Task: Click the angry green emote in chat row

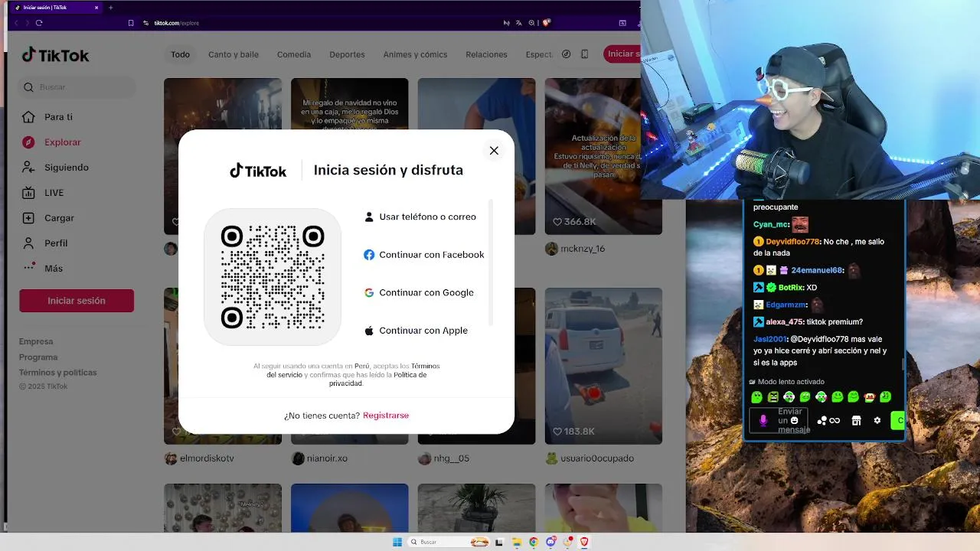Action: (773, 397)
